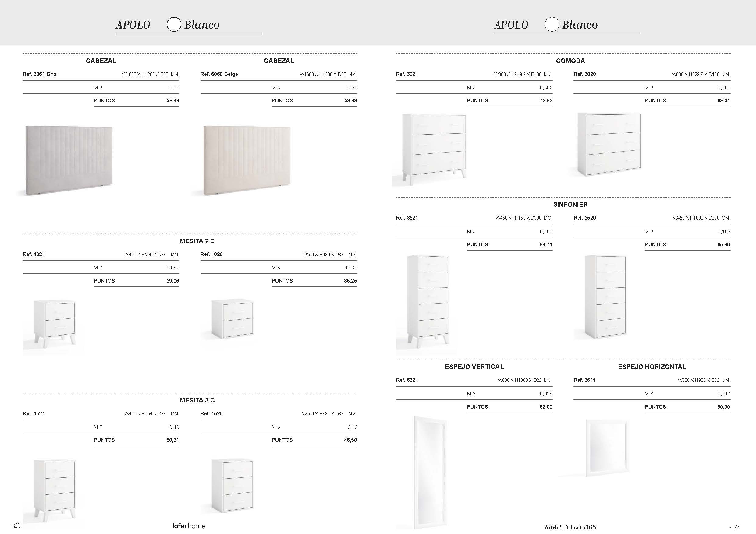Click the CABEZAL heading above Ref. 6061 Gris
The height and width of the screenshot is (534, 756).
[101, 61]
